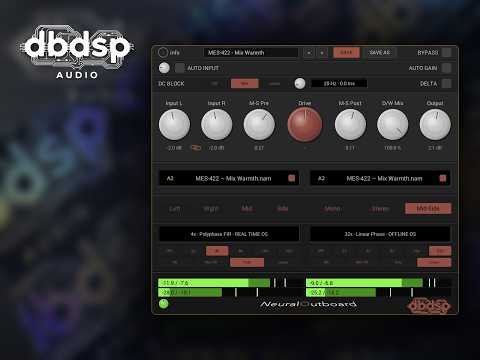Click the lower right level meter
The image size is (480, 360).
379,293
